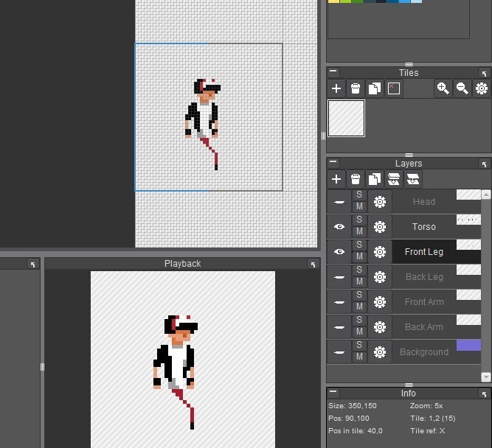Image resolution: width=492 pixels, height=448 pixels.
Task: Hide the Torso layer
Action: point(339,227)
